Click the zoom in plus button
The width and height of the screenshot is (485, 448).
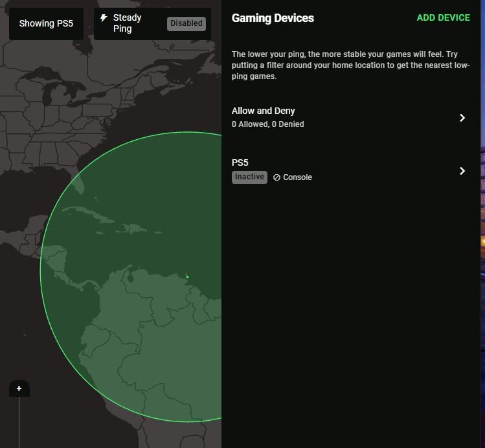click(x=19, y=388)
